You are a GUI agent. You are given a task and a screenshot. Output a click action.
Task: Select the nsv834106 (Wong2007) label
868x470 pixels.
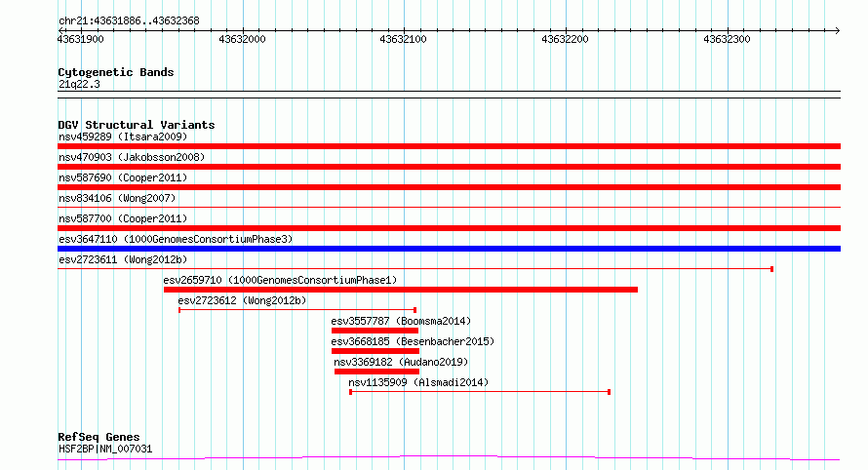(x=117, y=198)
